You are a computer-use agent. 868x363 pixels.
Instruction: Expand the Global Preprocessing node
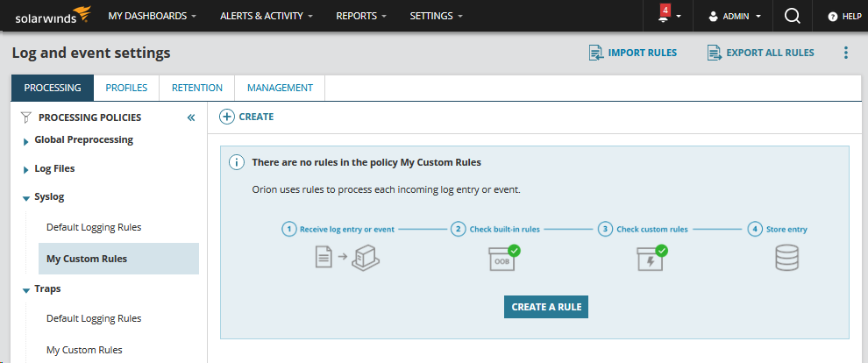point(25,141)
